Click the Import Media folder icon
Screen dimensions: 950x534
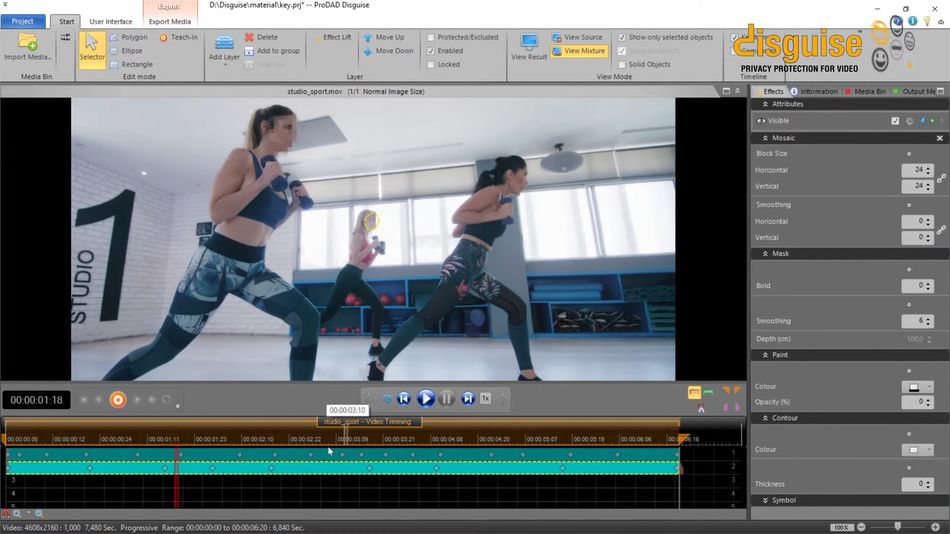point(27,42)
